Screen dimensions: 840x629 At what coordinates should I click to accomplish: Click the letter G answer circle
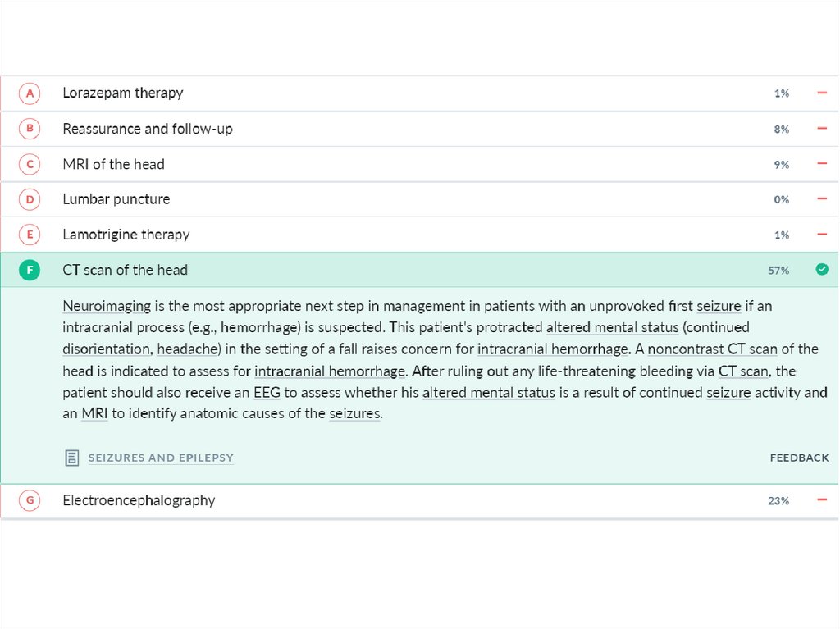(30, 500)
